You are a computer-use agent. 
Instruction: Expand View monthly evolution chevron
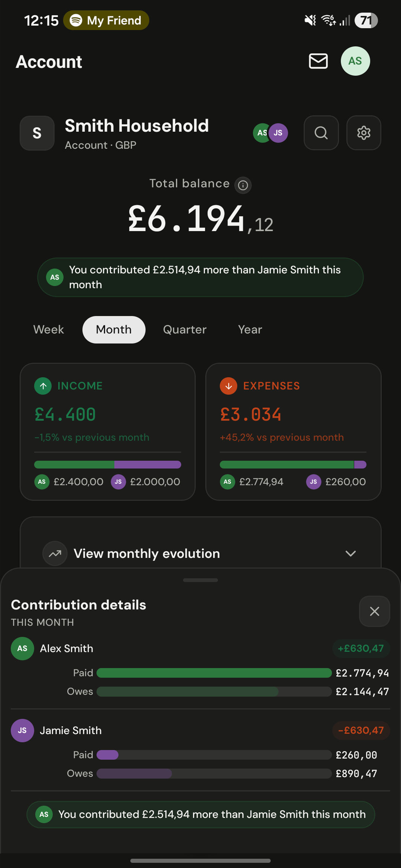point(351,553)
